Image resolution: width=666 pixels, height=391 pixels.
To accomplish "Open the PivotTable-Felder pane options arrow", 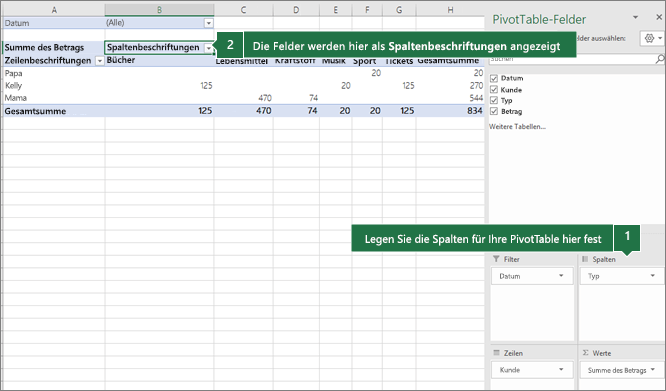I will coord(635,17).
